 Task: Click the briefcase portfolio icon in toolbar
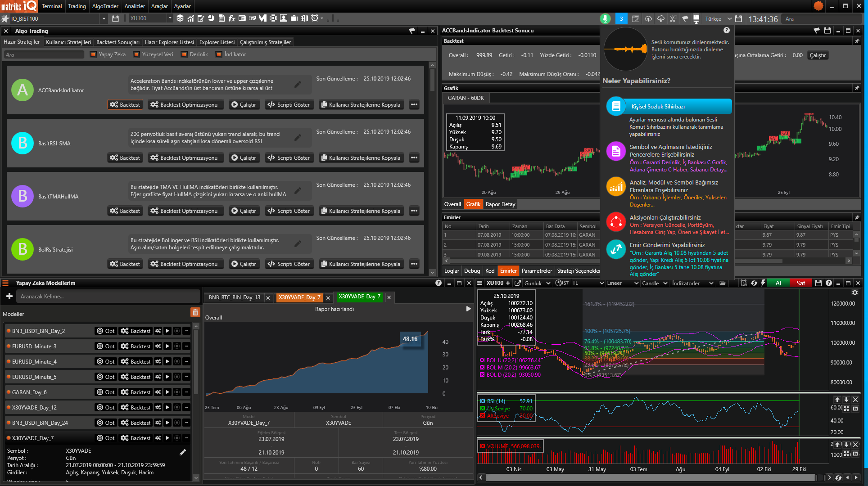(x=294, y=18)
